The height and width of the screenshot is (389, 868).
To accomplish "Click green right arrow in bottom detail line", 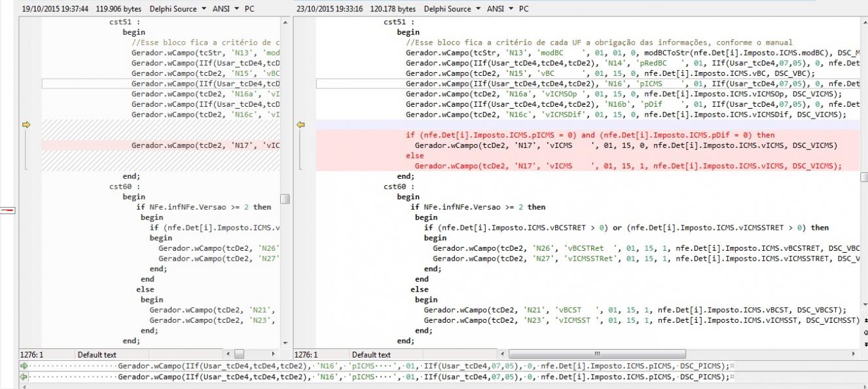I will pos(24,366).
